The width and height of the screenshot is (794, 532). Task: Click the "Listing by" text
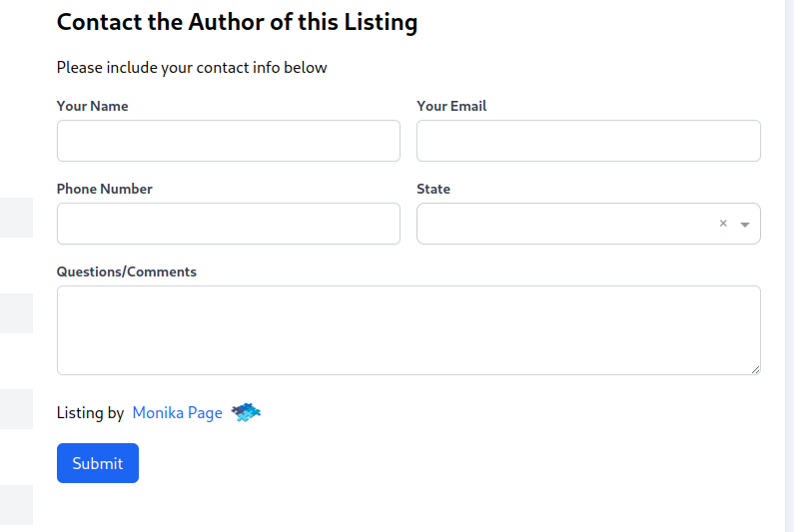coord(90,413)
